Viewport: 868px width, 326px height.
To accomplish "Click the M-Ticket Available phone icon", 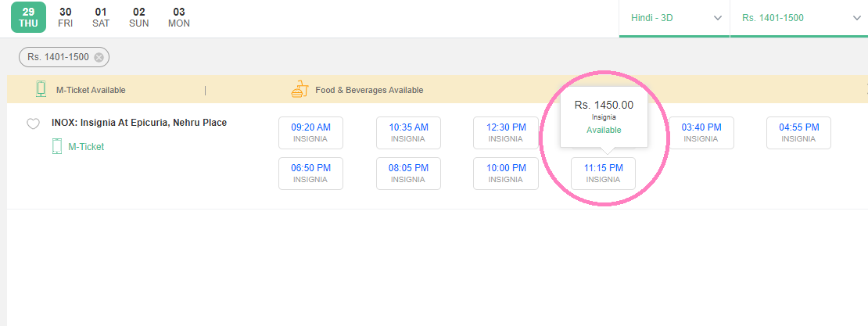I will [41, 89].
